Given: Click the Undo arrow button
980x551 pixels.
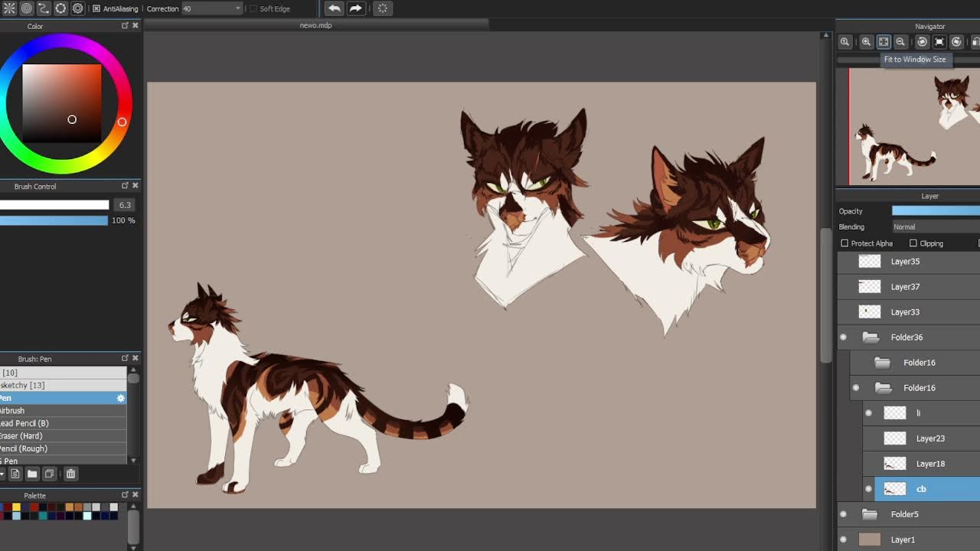Looking at the screenshot, I should coord(334,8).
